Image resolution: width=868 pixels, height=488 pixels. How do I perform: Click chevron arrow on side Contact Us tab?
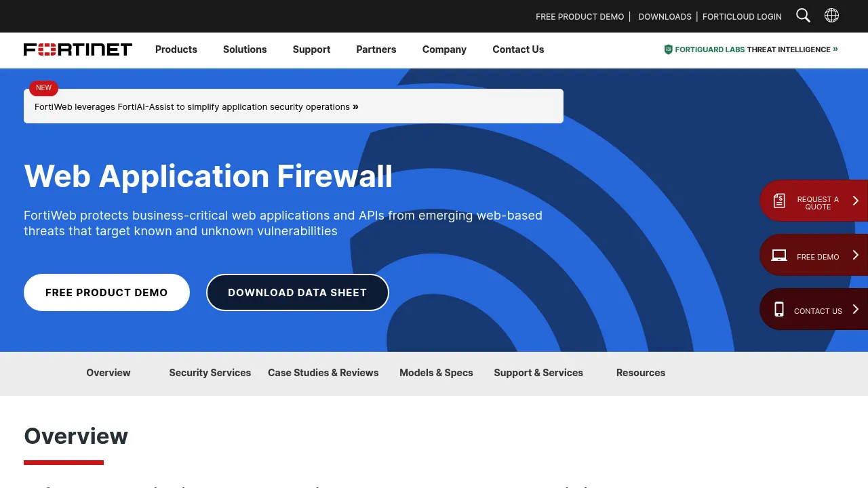[856, 309]
